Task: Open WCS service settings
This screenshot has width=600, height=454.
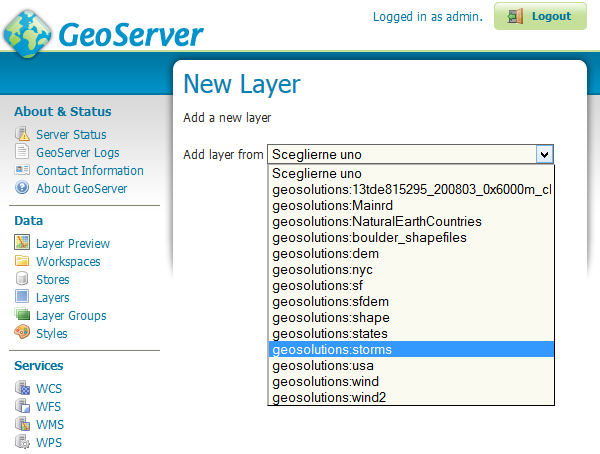Action: click(49, 389)
